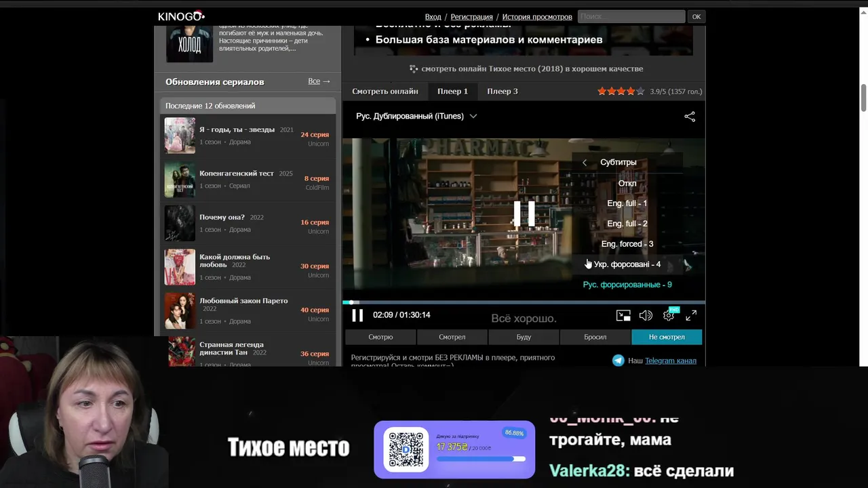
Task: Open the Рус. Дублированный (iTunes) audio dropdown
Action: 416,116
